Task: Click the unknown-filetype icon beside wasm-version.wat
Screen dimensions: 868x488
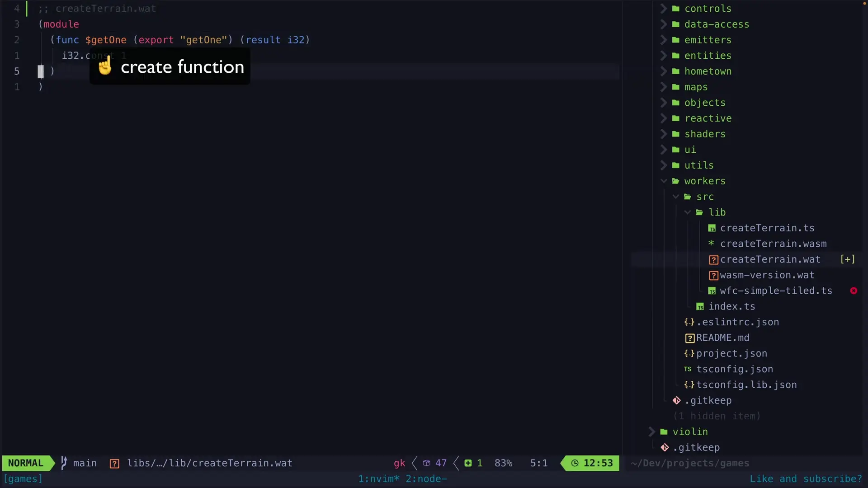Action: pyautogui.click(x=713, y=276)
